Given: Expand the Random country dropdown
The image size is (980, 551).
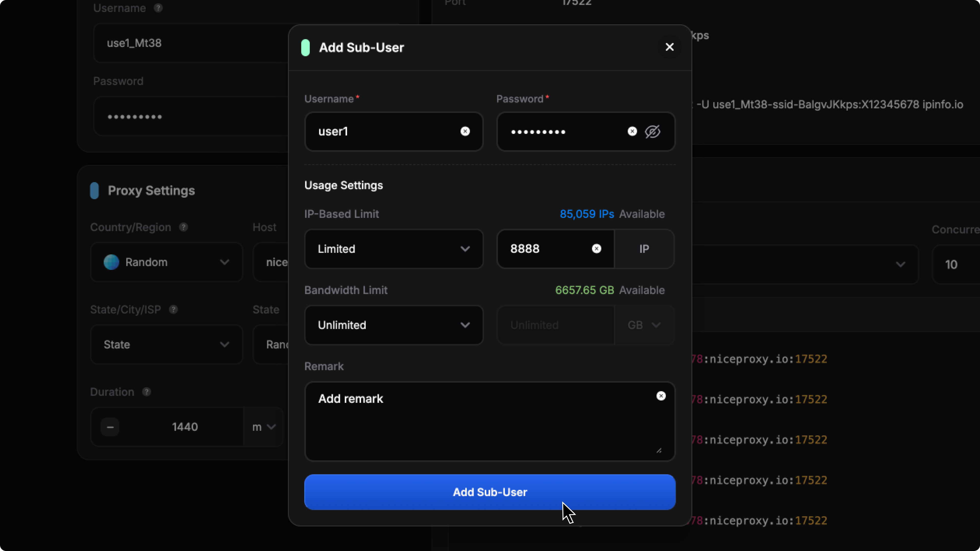Looking at the screenshot, I should (166, 262).
